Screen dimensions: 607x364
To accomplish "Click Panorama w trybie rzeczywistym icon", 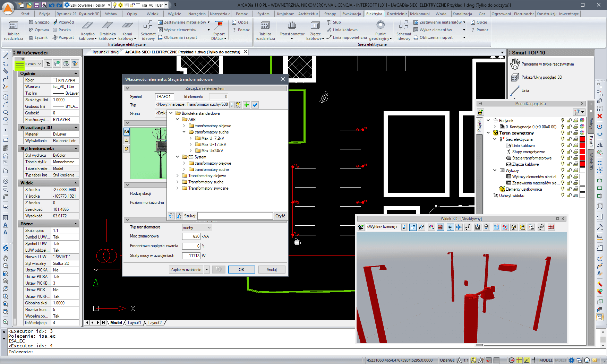I will tap(515, 64).
